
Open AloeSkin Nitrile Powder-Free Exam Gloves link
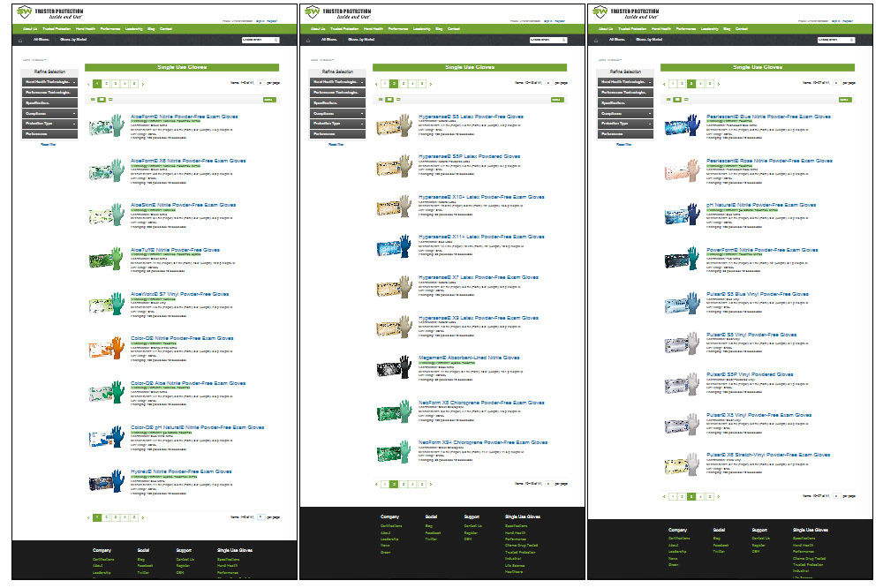(x=184, y=205)
